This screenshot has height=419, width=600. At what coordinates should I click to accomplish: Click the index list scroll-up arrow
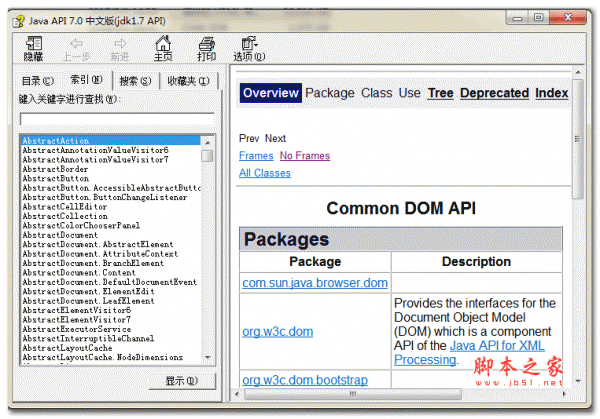pos(208,142)
